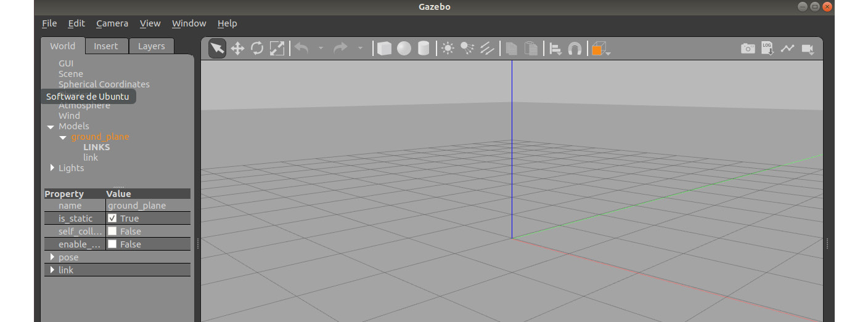Viewport: 868px width, 322px height.
Task: Activate the translate mode tool
Action: [x=237, y=48]
